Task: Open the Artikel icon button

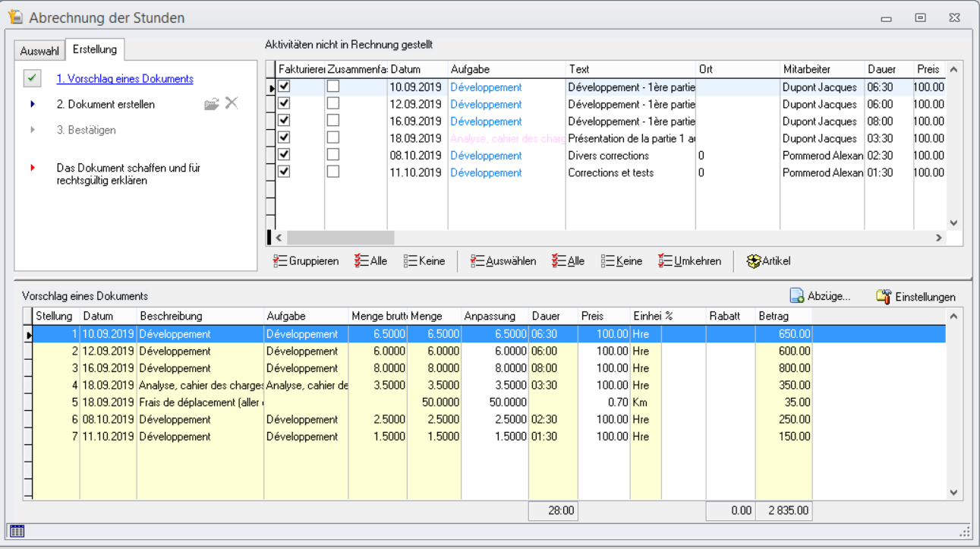Action: point(754,261)
